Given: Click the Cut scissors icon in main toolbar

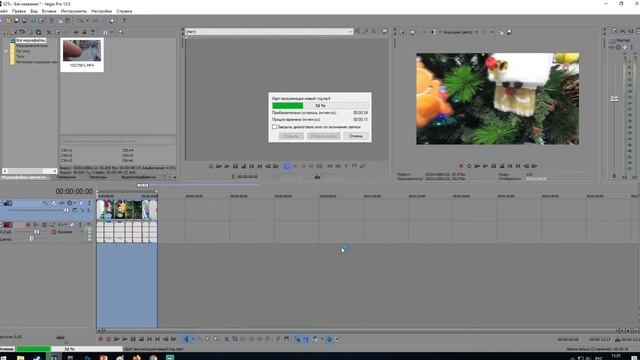Looking at the screenshot, I should pos(51,20).
